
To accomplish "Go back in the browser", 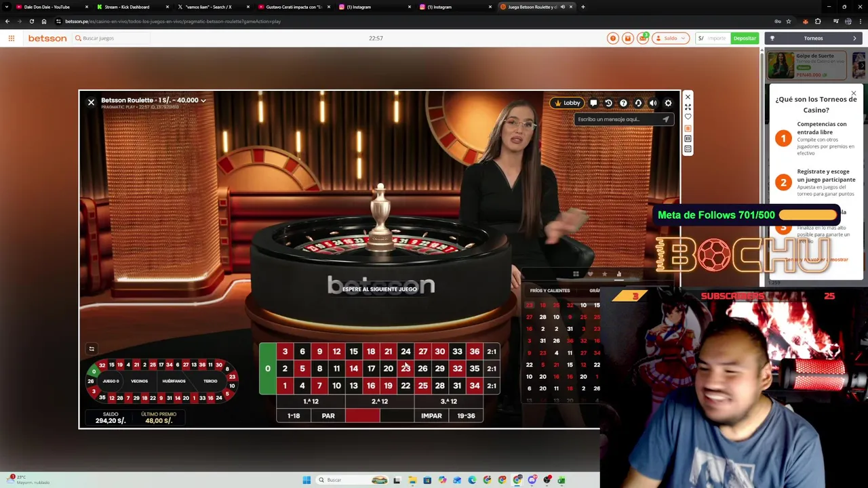I will coord(7,21).
